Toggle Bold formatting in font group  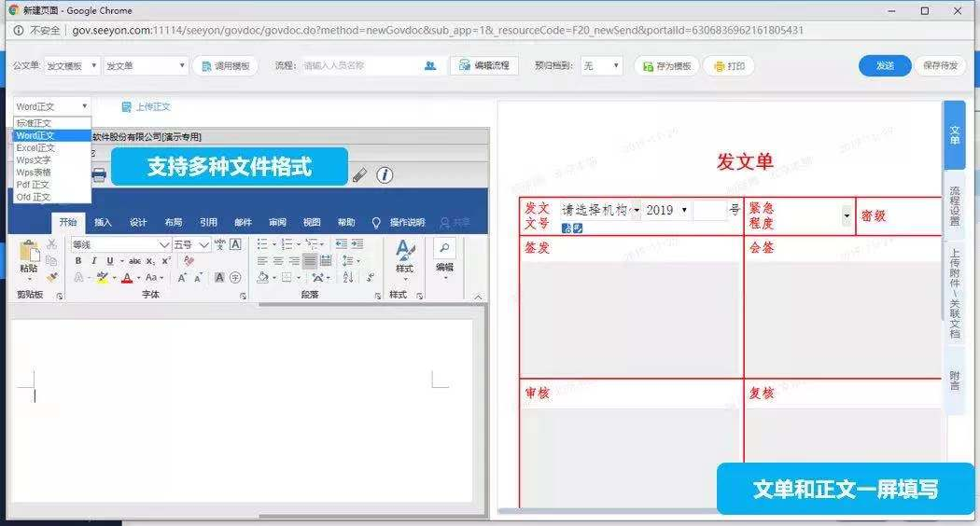click(x=78, y=261)
